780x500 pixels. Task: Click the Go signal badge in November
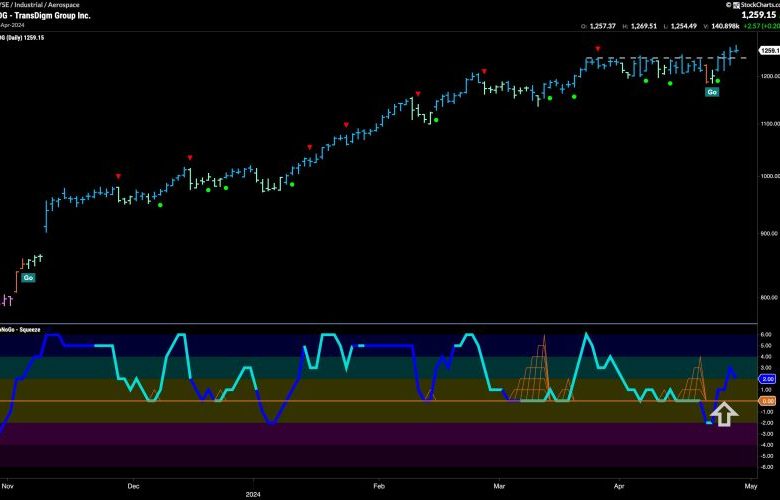(28, 278)
